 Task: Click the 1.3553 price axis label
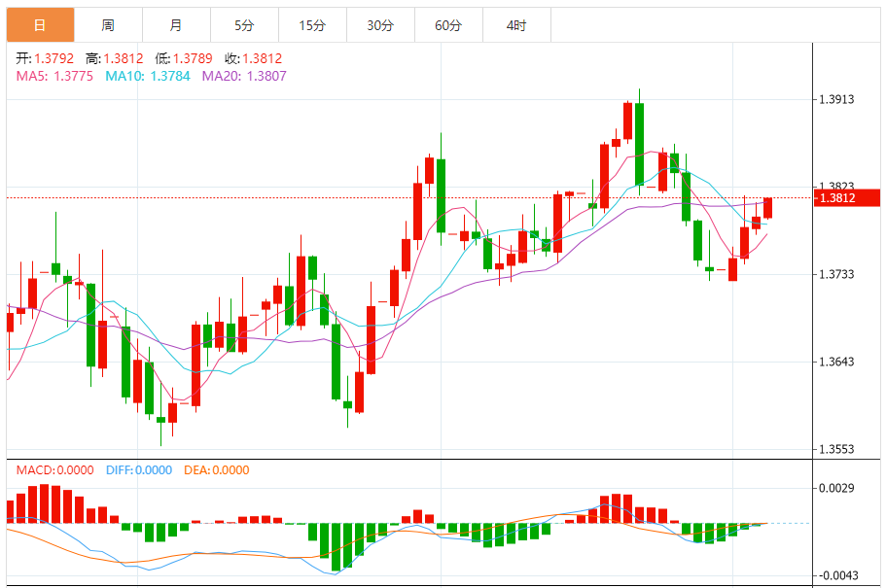pyautogui.click(x=836, y=450)
